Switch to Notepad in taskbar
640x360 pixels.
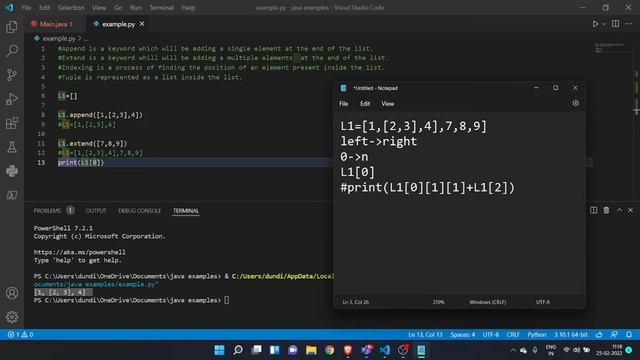click(x=421, y=350)
